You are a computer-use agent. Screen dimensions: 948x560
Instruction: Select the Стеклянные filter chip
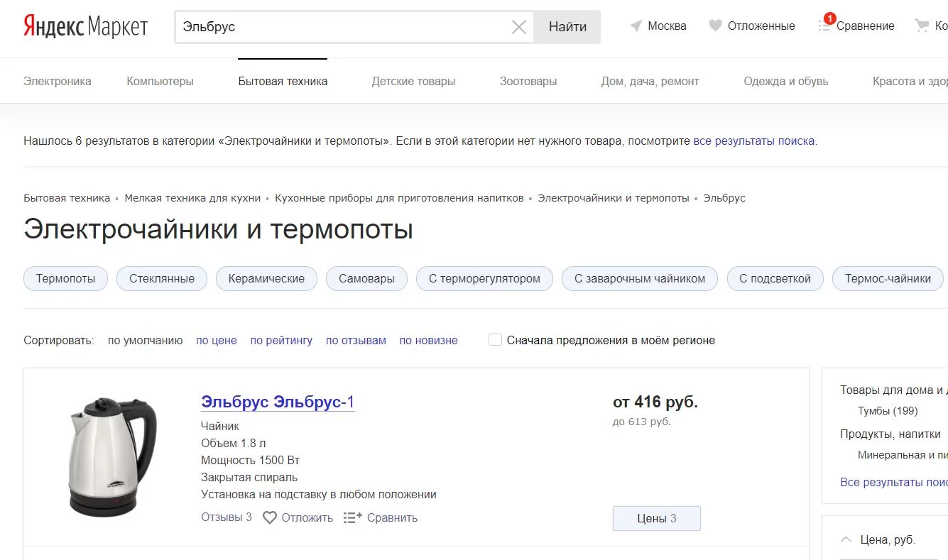coord(162,278)
